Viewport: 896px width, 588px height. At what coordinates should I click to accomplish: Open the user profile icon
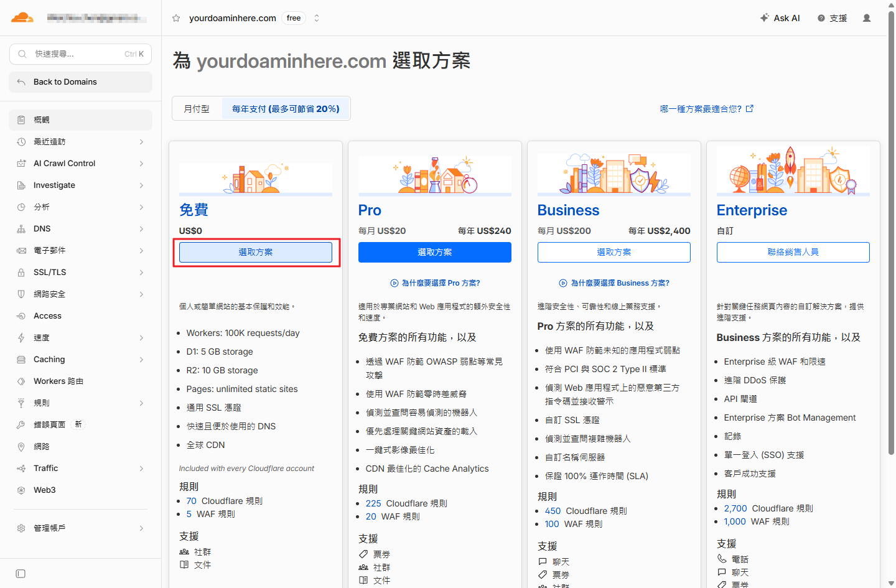tap(867, 18)
